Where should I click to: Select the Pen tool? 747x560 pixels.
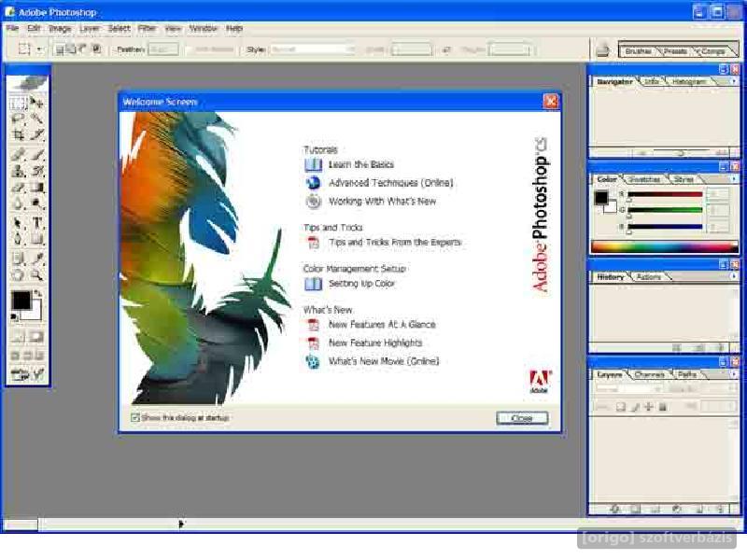click(x=18, y=239)
